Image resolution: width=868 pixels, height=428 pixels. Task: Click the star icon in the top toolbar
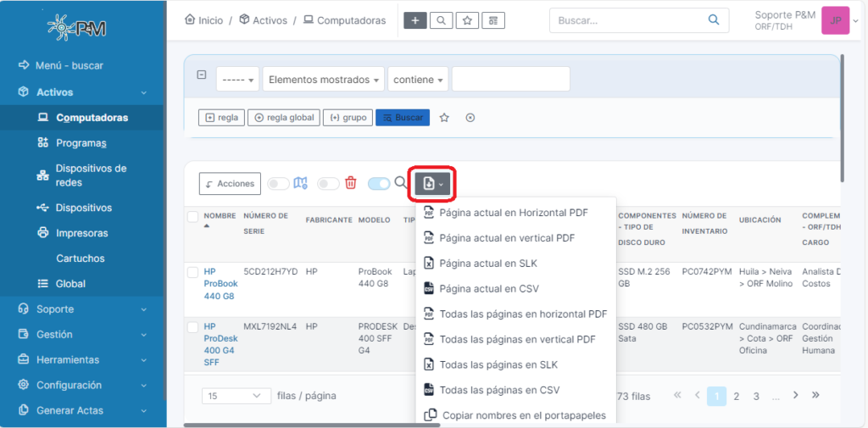pyautogui.click(x=466, y=20)
